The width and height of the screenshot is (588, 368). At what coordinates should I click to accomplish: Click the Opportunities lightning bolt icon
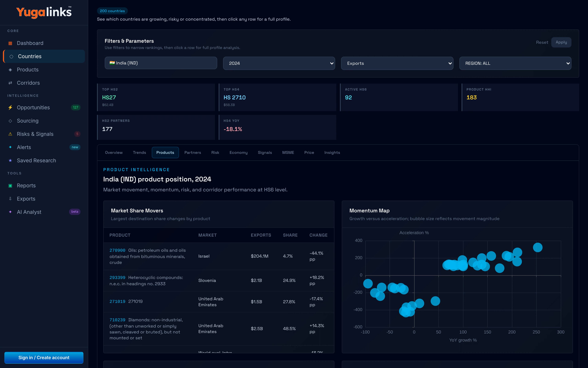click(10, 108)
